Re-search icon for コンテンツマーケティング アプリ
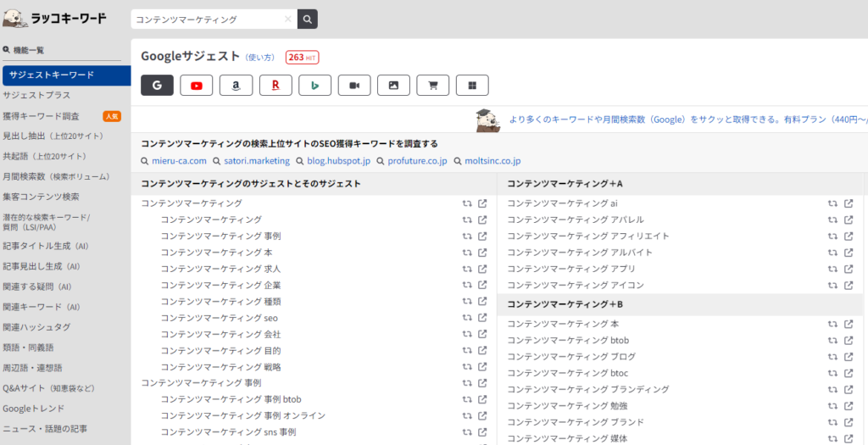Image resolution: width=868 pixels, height=445 pixels. coord(832,269)
